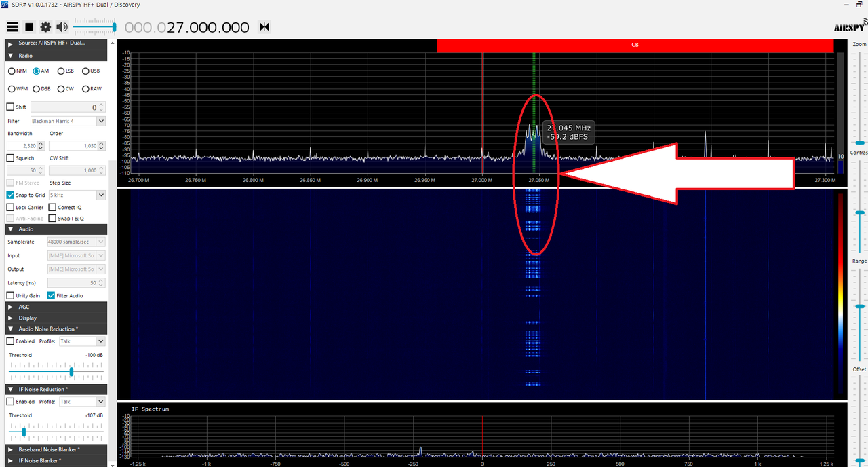Click the Shift offset value field

pyautogui.click(x=68, y=107)
